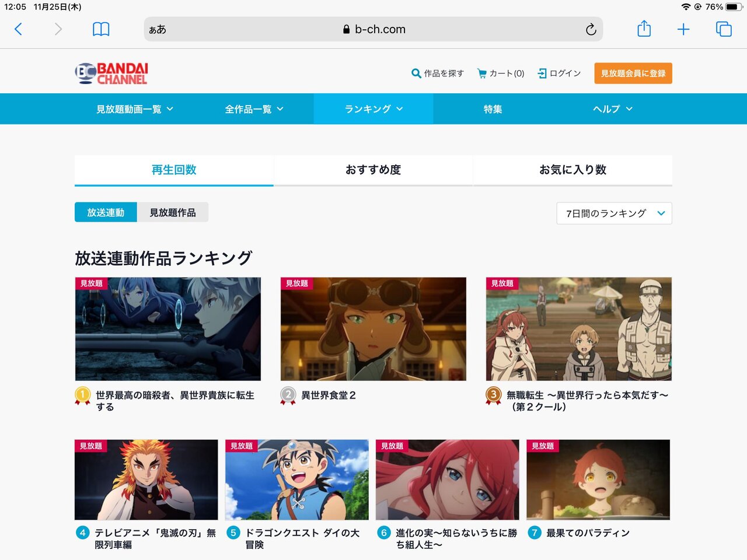Open title link ドラゴンクエスト ダイの大冒険
Screen dimensions: 747x560
[x=302, y=539]
